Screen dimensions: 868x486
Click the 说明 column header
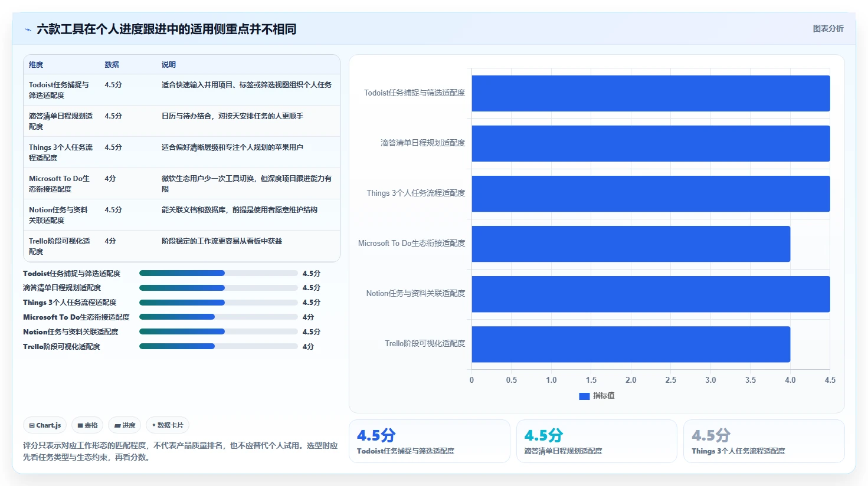[x=169, y=65]
